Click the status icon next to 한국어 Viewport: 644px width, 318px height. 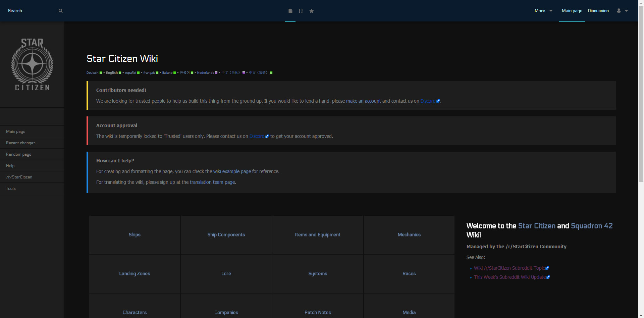point(192,73)
